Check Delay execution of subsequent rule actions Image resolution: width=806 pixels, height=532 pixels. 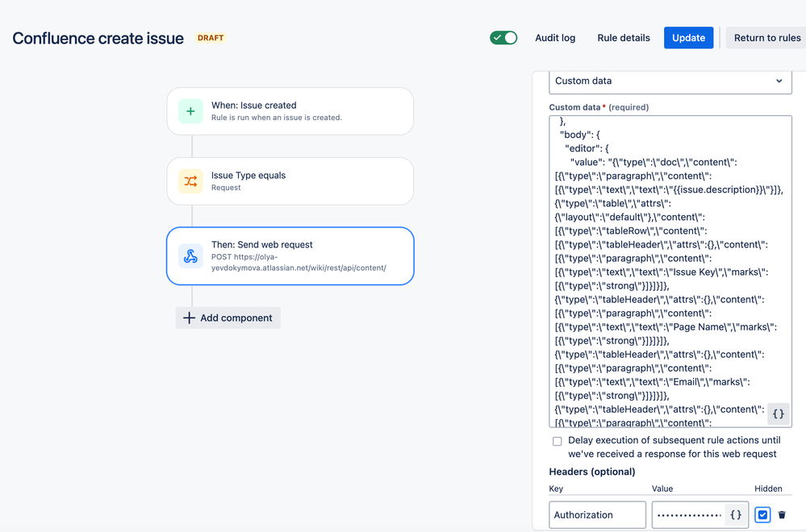click(x=558, y=441)
